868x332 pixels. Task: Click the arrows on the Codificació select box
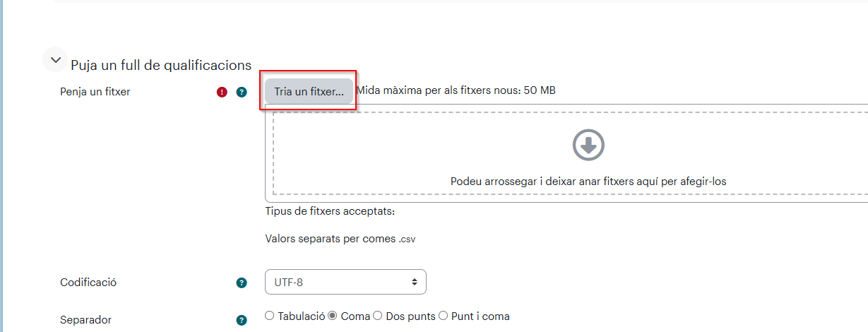415,282
